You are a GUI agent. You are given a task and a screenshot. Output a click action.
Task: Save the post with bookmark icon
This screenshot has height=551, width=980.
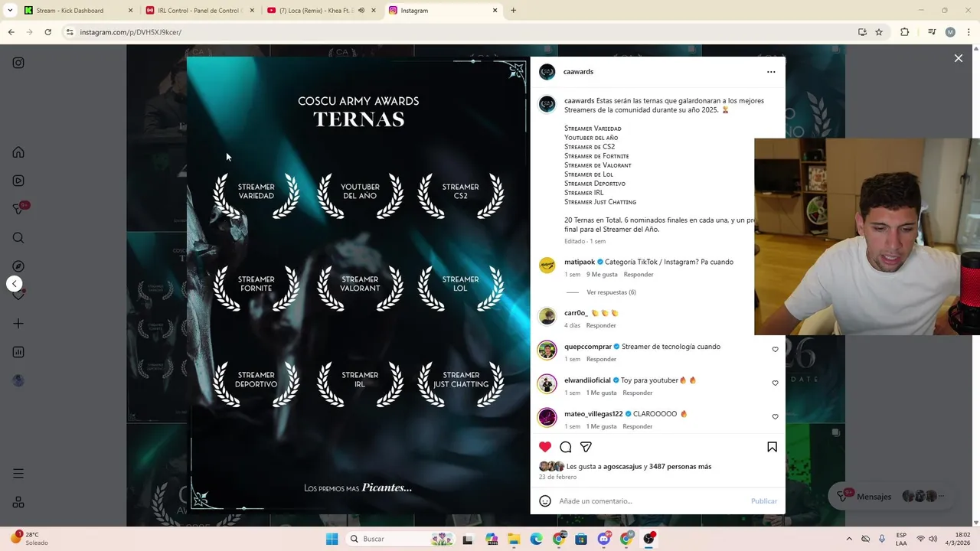[x=772, y=447]
